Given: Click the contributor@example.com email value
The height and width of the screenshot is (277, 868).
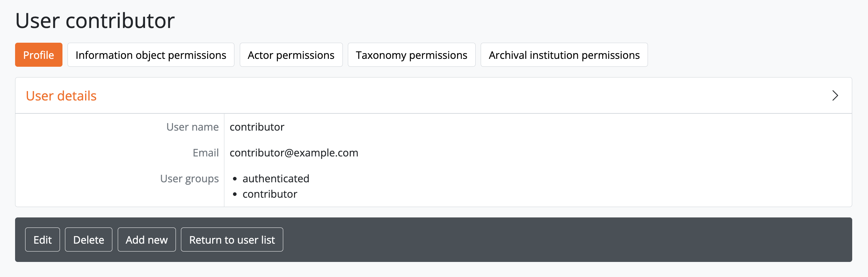Looking at the screenshot, I should pyautogui.click(x=294, y=153).
